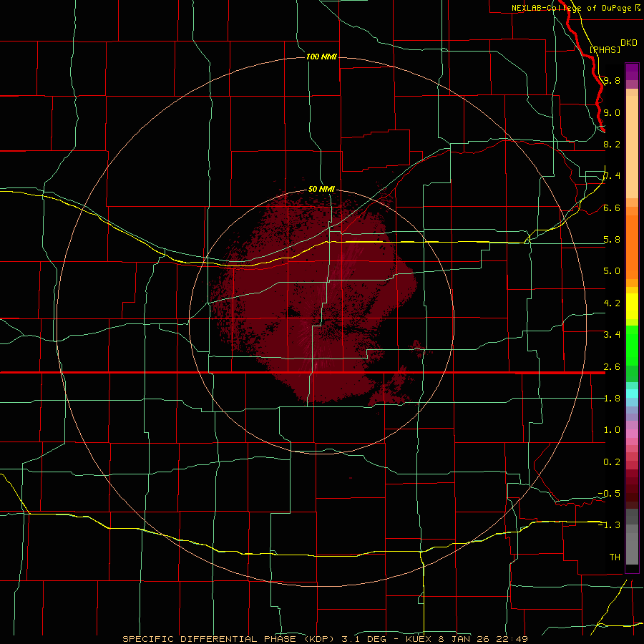Click the KUEX radar site identifier
The height and width of the screenshot is (644, 644).
pyautogui.click(x=419, y=639)
